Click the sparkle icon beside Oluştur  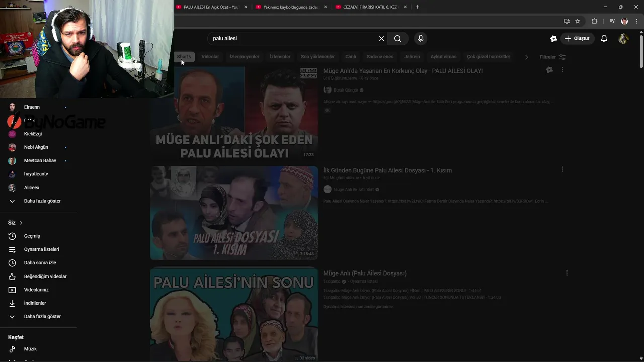point(553,39)
